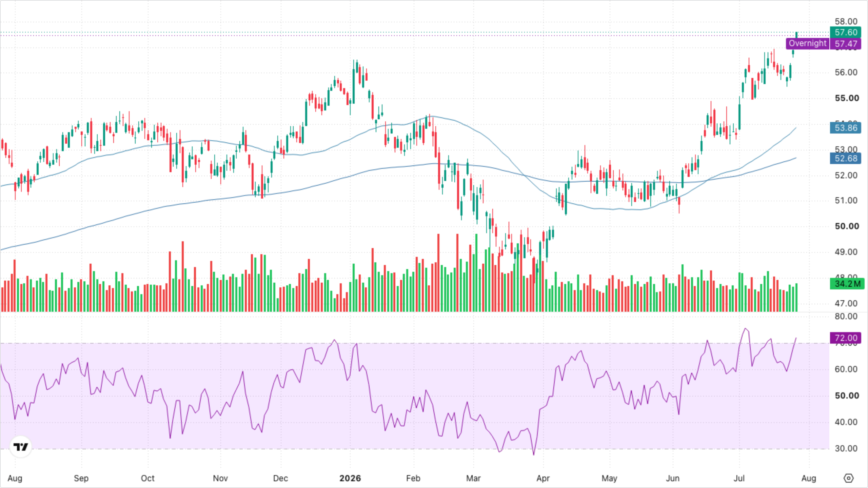Click the Oct label on time axis

147,478
